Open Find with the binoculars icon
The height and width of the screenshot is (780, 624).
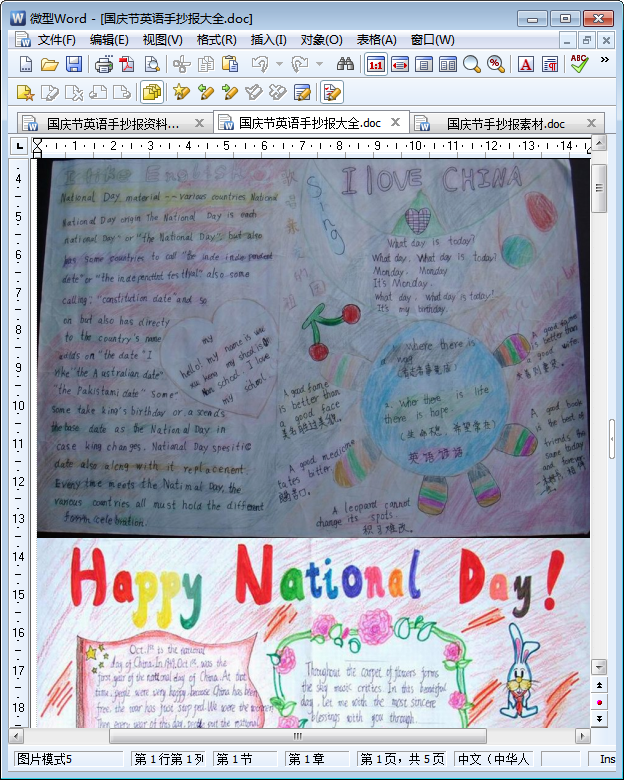coord(345,64)
